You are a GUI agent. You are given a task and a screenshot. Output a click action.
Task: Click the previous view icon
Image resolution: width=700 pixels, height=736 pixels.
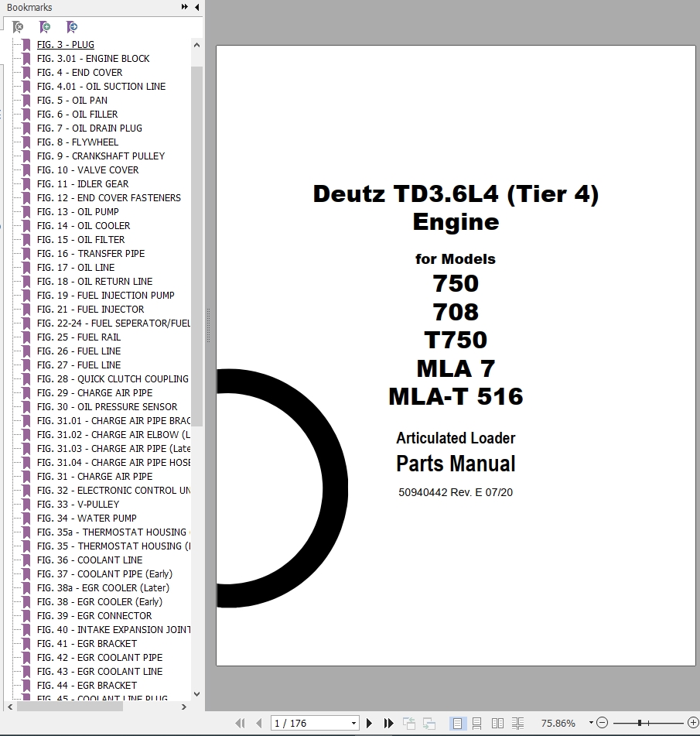(x=409, y=723)
